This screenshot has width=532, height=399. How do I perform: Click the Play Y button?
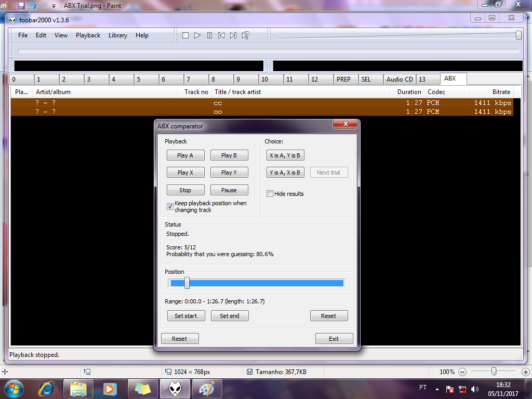[229, 172]
